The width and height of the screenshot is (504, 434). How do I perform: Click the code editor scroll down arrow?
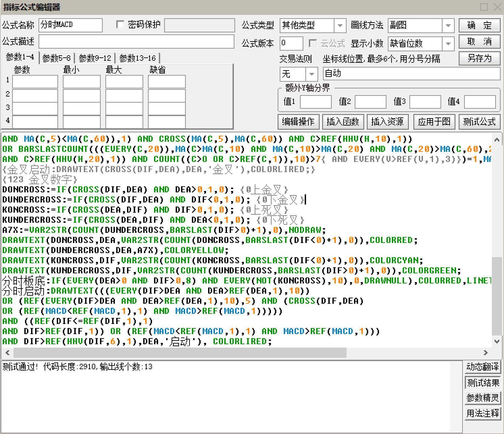(497, 341)
